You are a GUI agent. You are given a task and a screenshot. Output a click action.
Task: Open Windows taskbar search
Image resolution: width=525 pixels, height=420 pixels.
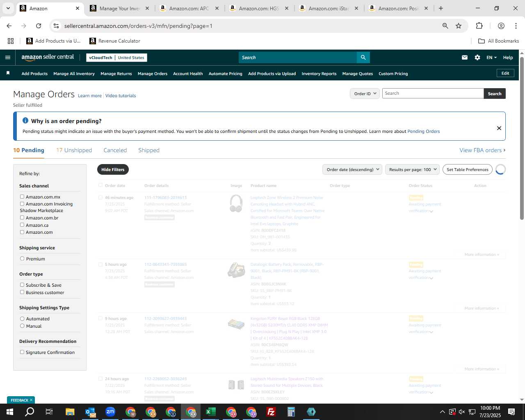pyautogui.click(x=30, y=412)
